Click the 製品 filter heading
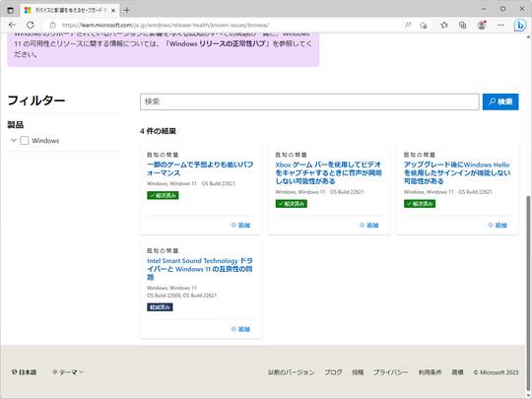 [16, 125]
